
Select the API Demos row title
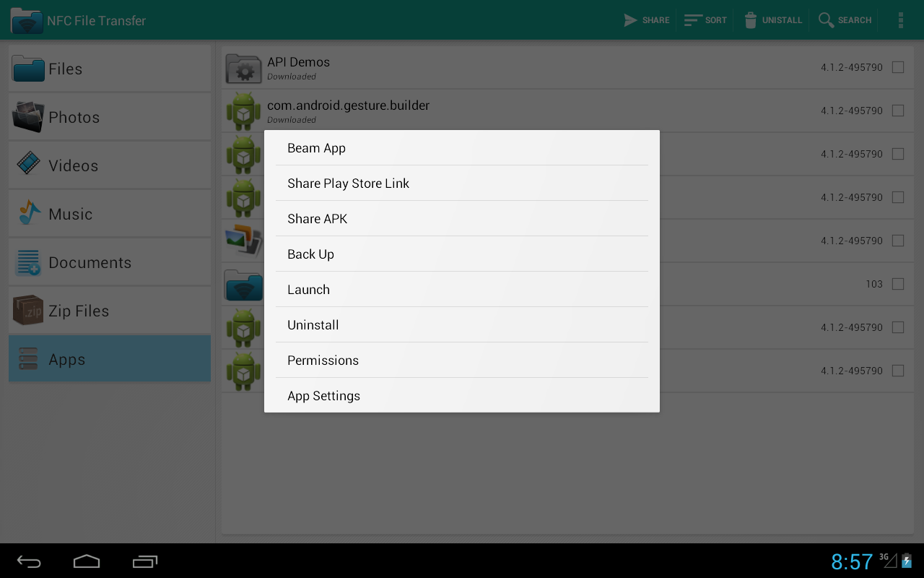(298, 62)
